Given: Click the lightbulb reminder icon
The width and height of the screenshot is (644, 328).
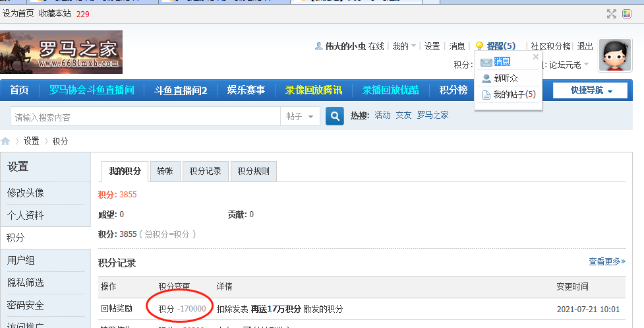Looking at the screenshot, I should point(479,46).
